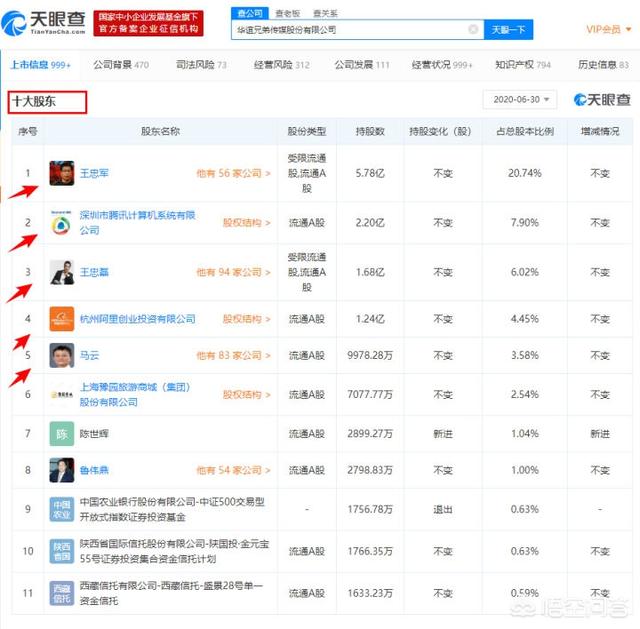The image size is (640, 629).
Task: Click the name 陈世辉 in row 7
Action: (94, 433)
